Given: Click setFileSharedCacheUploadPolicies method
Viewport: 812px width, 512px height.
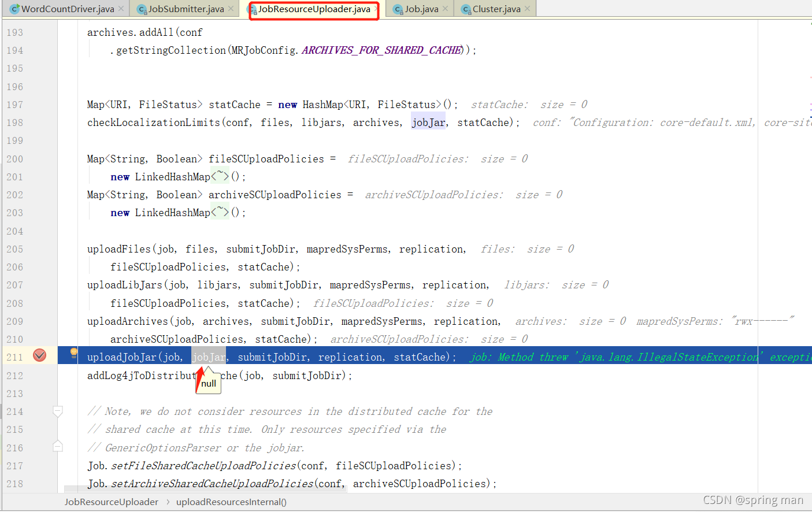Looking at the screenshot, I should coord(203,466).
